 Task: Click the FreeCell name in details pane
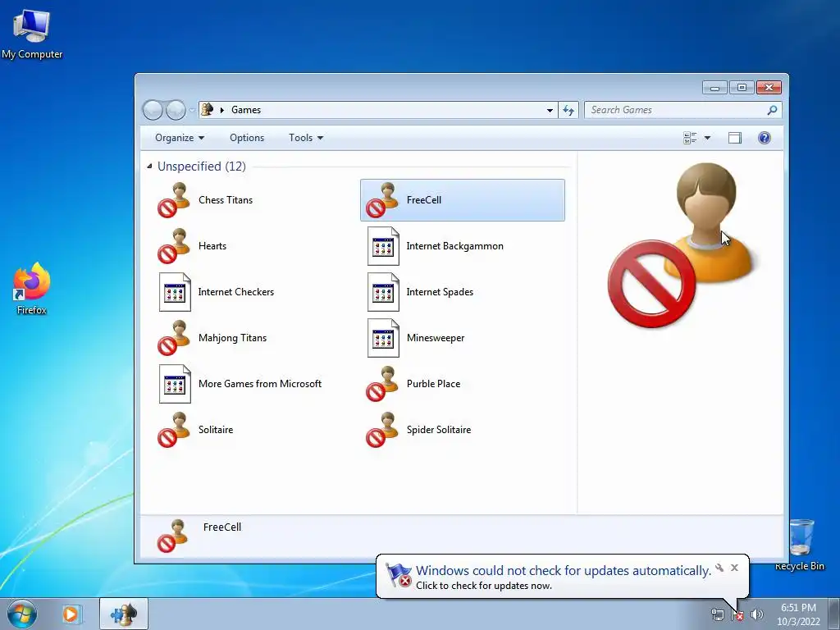point(222,527)
